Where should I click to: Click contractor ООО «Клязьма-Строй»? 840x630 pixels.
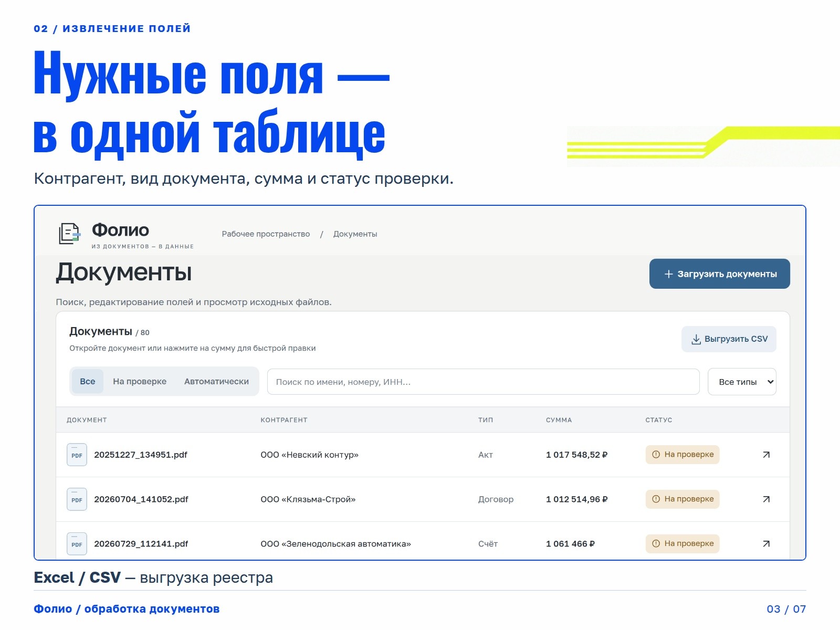308,499
